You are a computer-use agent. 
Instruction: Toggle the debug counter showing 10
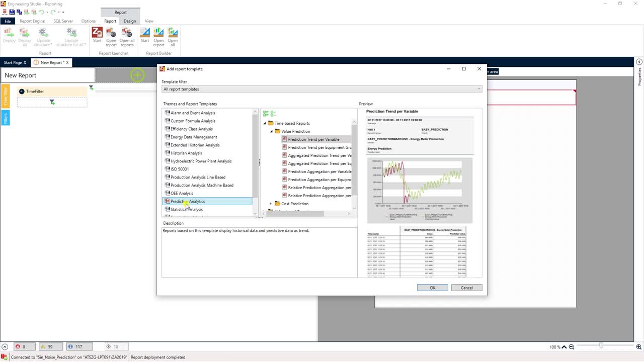(116, 346)
